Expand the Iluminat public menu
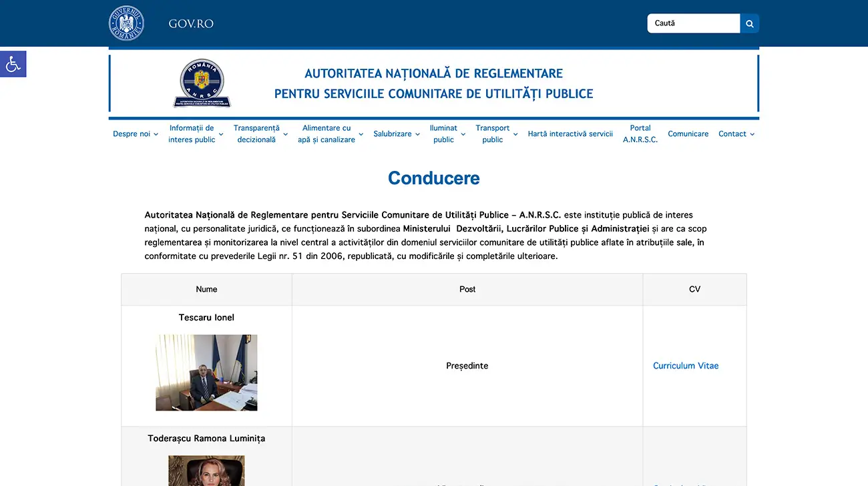Viewport: 868px width, 486px height. tap(447, 134)
